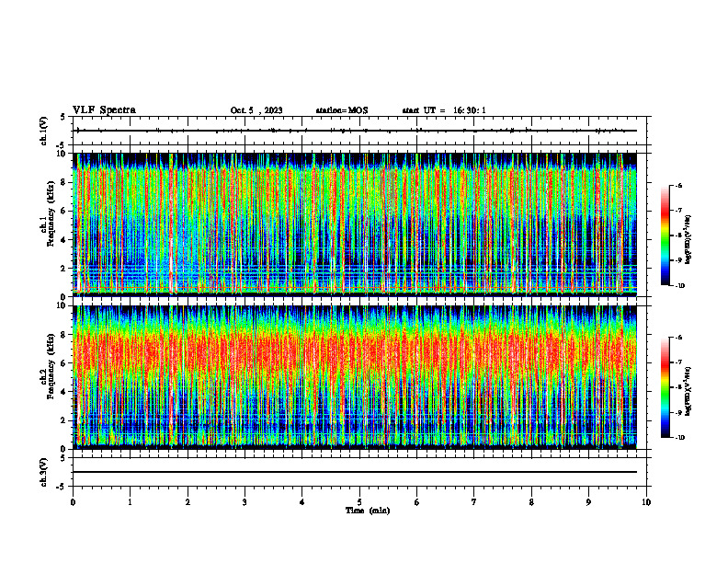Click the ch.2 spectrogram panel

[355, 377]
